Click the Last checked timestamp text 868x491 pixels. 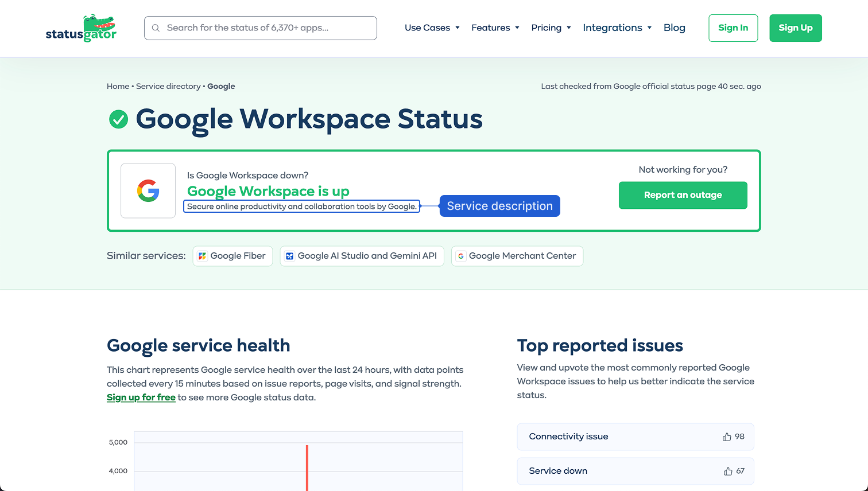pos(651,87)
